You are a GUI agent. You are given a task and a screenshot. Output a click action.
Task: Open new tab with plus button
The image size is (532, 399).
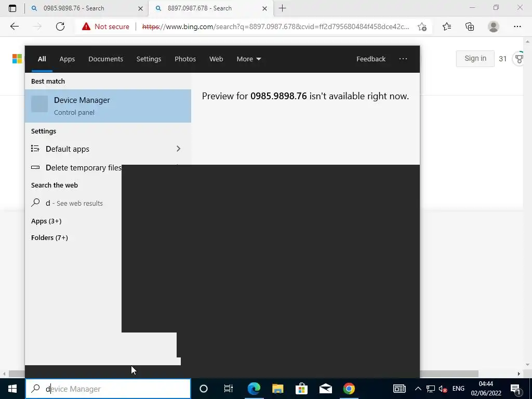tap(282, 8)
